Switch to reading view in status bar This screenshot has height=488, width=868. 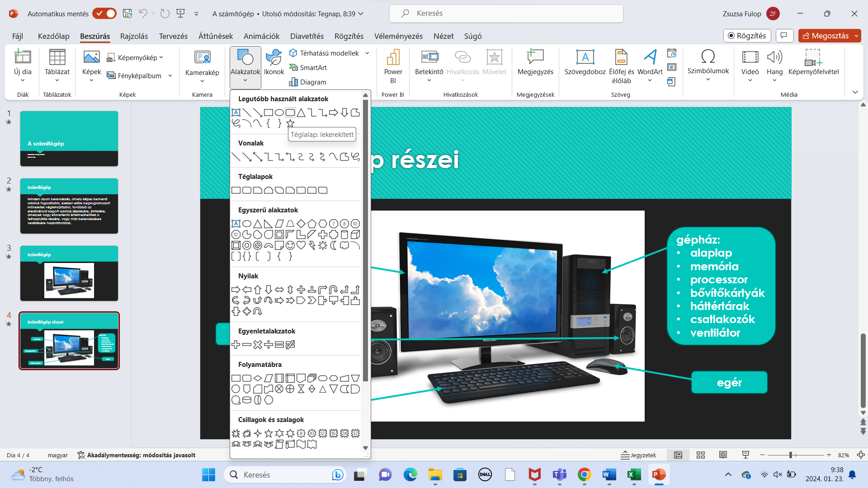(723, 455)
